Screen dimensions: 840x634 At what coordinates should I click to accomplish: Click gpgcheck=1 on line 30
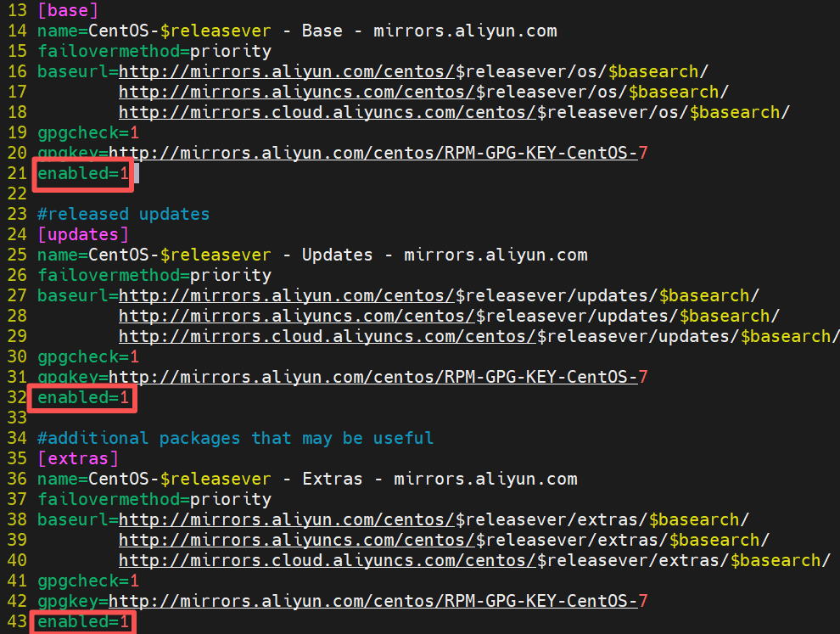click(88, 356)
